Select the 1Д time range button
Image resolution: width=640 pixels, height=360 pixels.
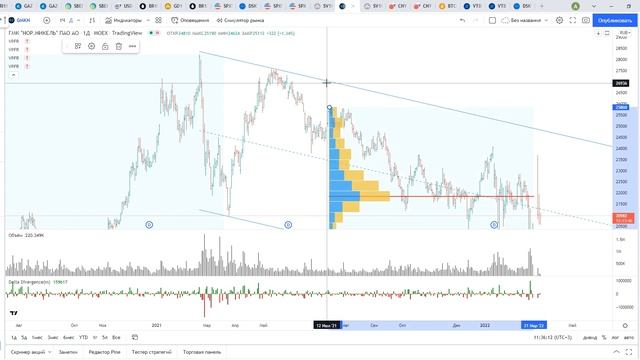point(14,338)
